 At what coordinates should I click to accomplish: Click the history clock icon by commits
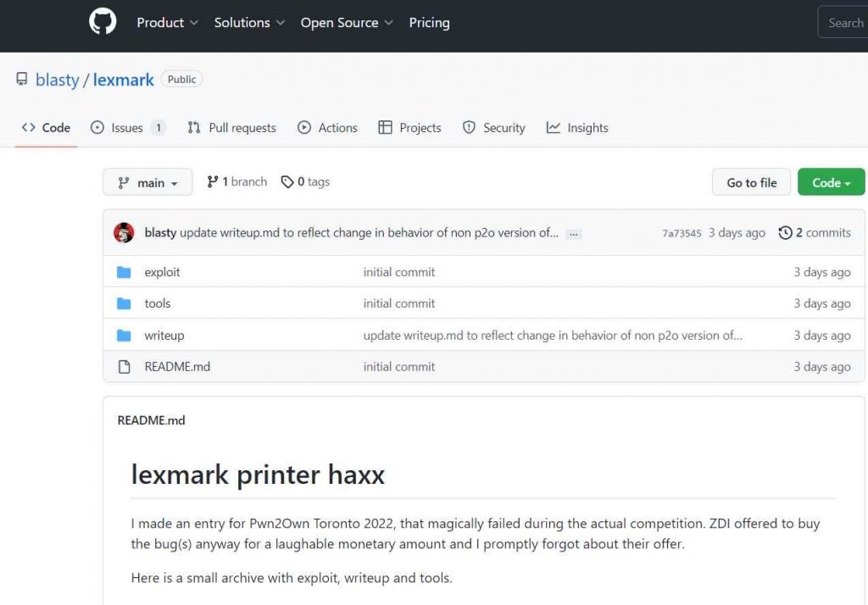pyautogui.click(x=785, y=232)
